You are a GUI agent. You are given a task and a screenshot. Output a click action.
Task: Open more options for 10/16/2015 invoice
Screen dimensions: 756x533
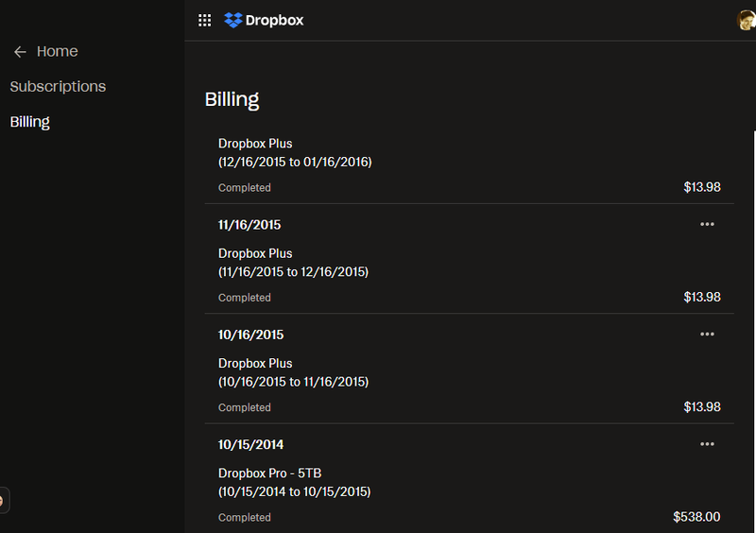point(707,334)
